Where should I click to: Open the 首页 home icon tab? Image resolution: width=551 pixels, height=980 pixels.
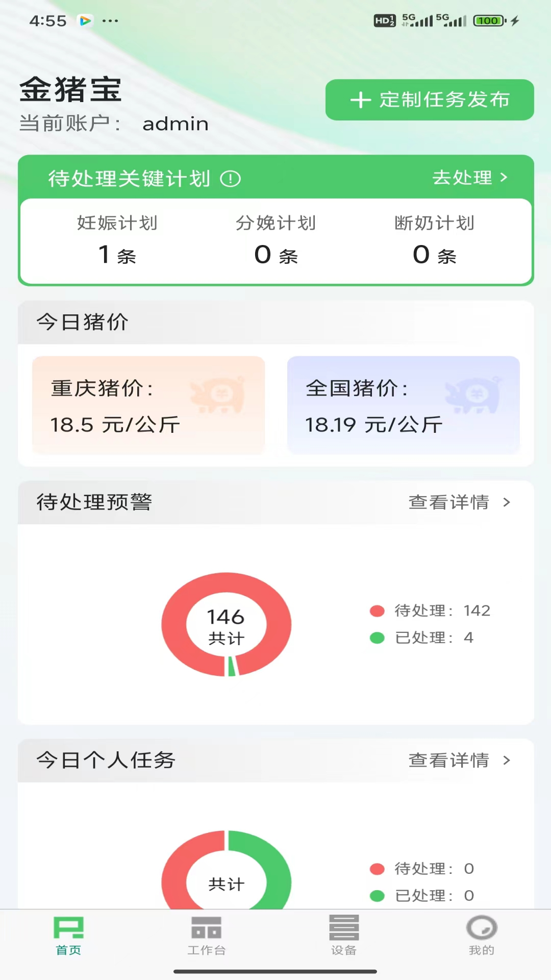(x=68, y=928)
